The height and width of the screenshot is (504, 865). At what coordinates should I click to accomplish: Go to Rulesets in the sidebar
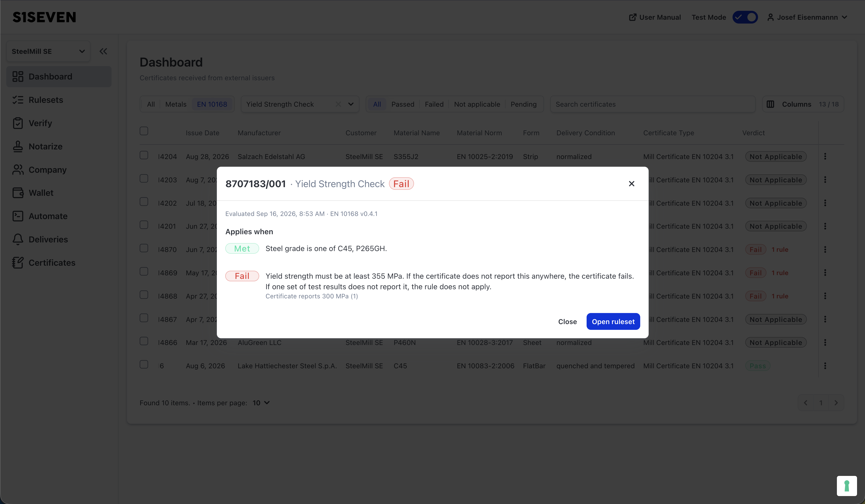click(x=59, y=100)
